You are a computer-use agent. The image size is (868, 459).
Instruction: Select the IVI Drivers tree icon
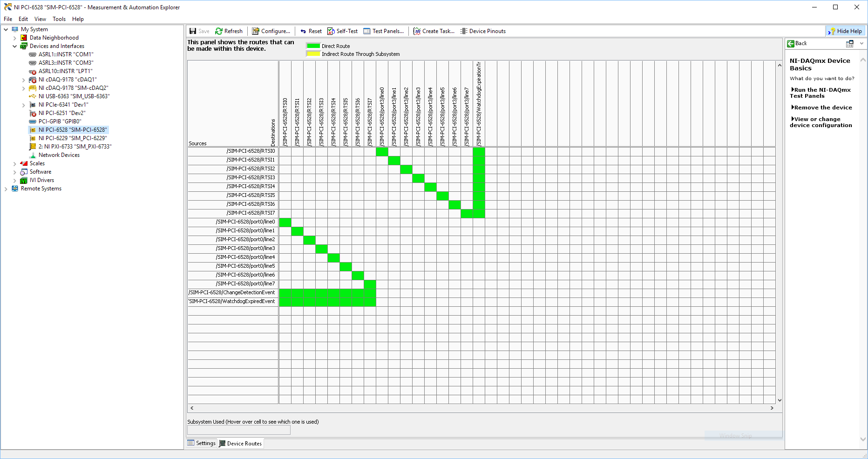(x=24, y=180)
